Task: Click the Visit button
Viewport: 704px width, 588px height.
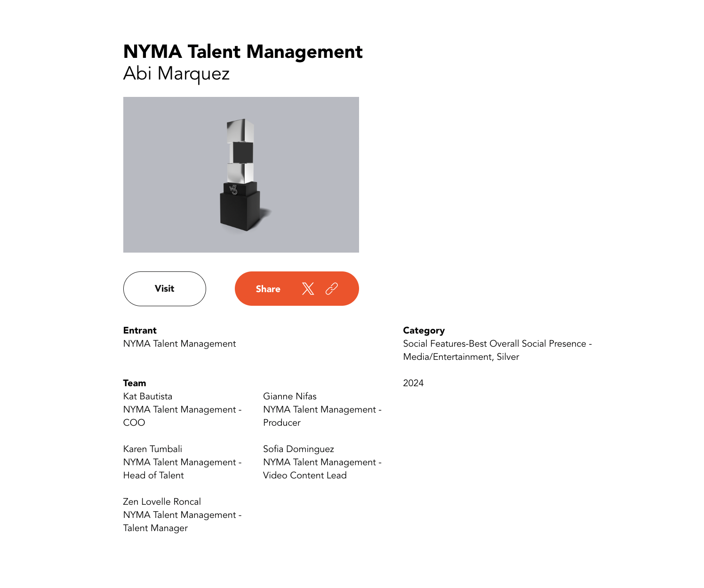Action: tap(165, 289)
